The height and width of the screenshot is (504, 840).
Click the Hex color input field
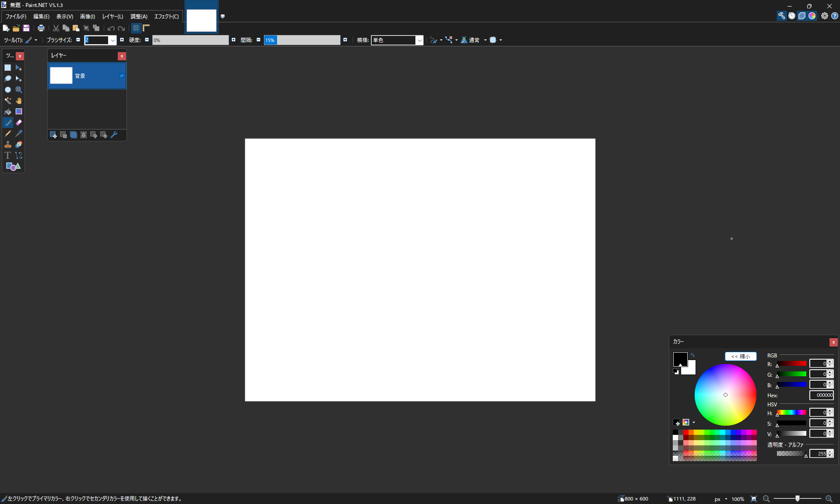tap(821, 395)
